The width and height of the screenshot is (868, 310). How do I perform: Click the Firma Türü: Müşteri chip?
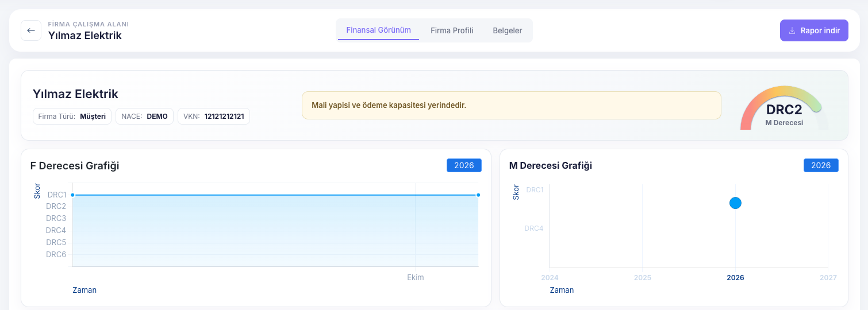pos(72,117)
